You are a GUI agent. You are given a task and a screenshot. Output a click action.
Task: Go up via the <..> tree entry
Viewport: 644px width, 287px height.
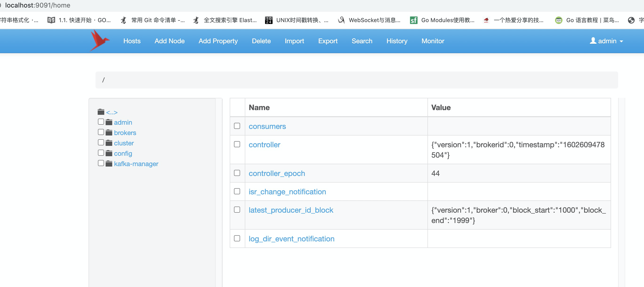pyautogui.click(x=112, y=113)
